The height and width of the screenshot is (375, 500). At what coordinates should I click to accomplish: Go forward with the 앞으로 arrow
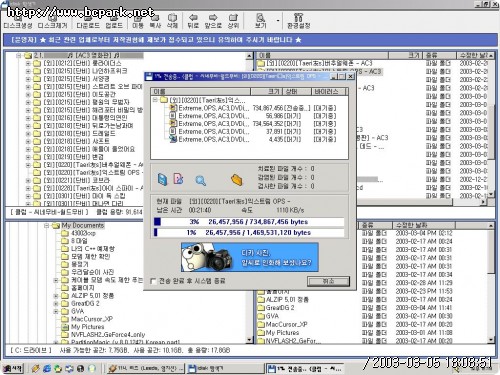click(x=213, y=21)
